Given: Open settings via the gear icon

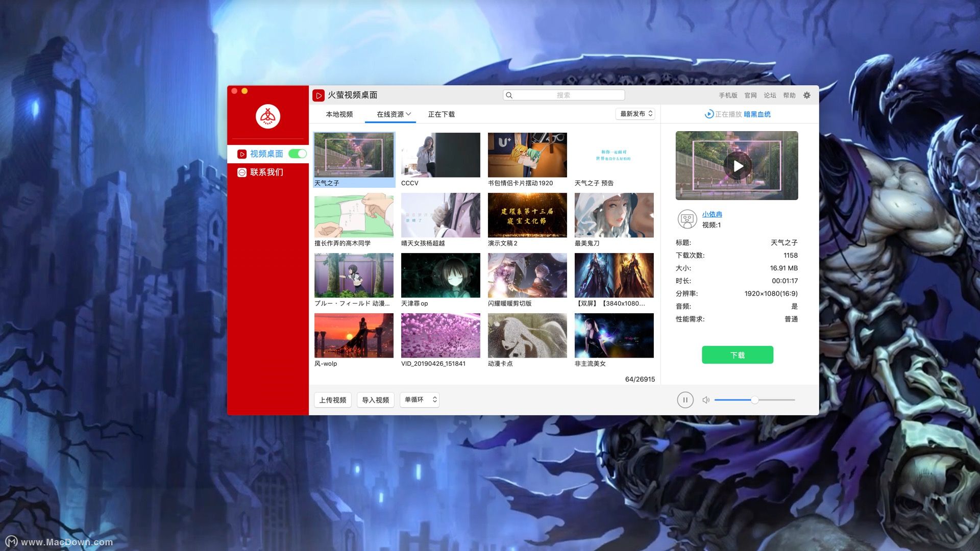Looking at the screenshot, I should pos(806,95).
